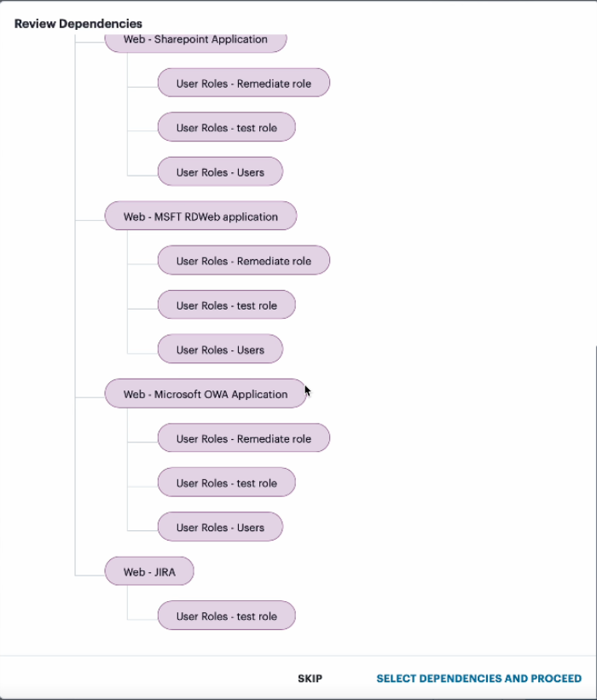Click the Review Dependencies dialog title
Viewport: 597px width, 700px height.
coord(78,23)
